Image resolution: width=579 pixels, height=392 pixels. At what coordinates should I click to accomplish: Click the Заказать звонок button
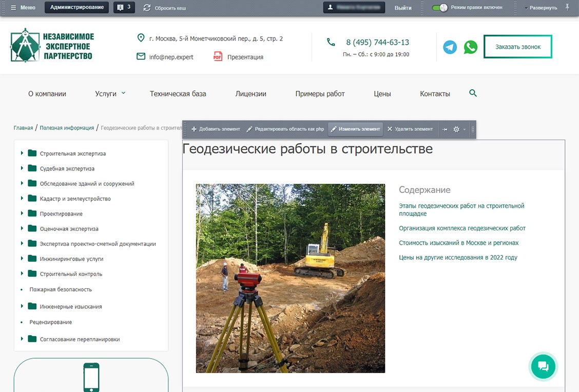(x=517, y=47)
